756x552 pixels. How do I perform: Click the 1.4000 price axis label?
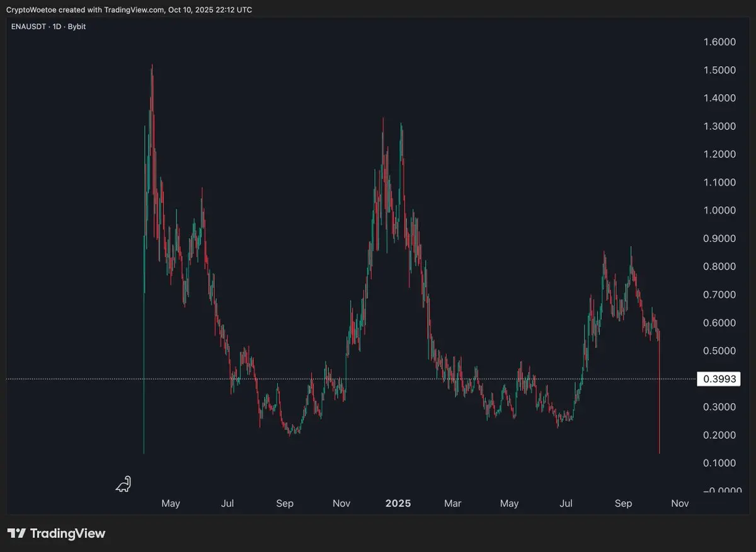coord(719,98)
